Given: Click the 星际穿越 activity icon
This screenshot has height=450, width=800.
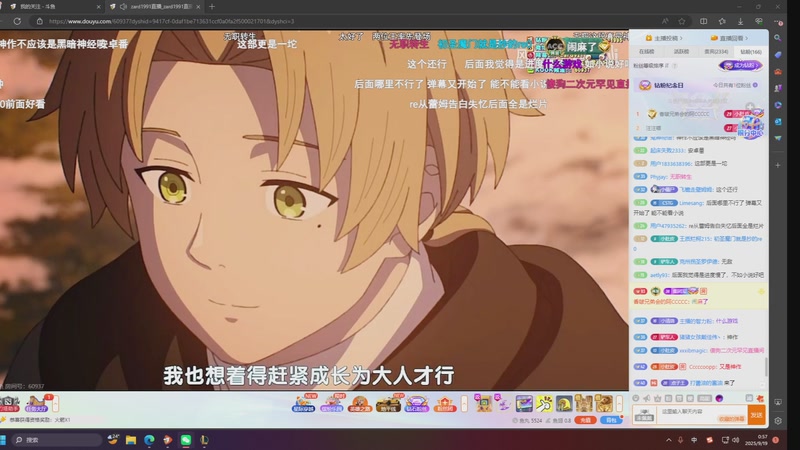Looking at the screenshot, I should tap(303, 404).
